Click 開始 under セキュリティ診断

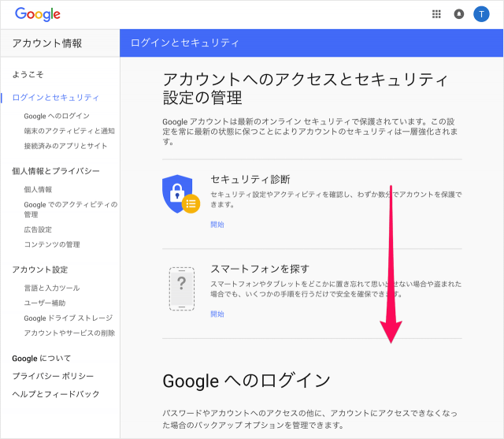tap(217, 225)
